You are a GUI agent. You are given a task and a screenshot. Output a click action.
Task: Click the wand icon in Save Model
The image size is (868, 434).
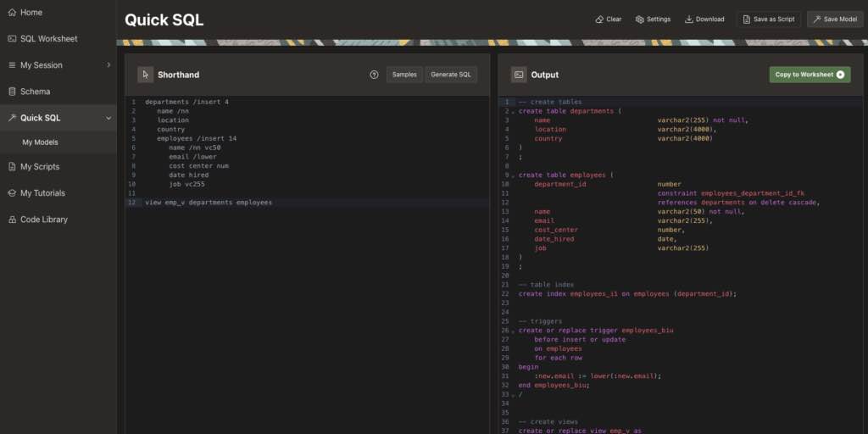tap(817, 19)
